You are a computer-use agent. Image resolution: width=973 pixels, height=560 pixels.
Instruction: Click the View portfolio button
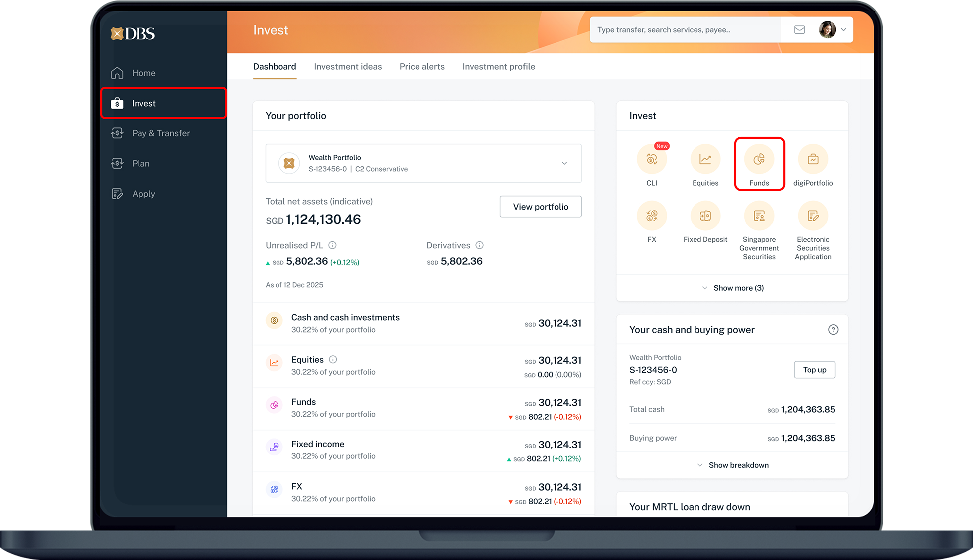[541, 207]
